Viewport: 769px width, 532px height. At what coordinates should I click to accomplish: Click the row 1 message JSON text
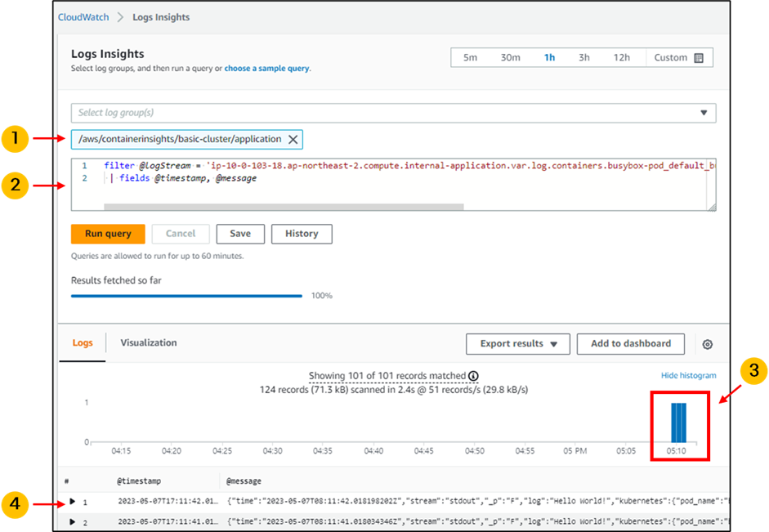click(478, 501)
